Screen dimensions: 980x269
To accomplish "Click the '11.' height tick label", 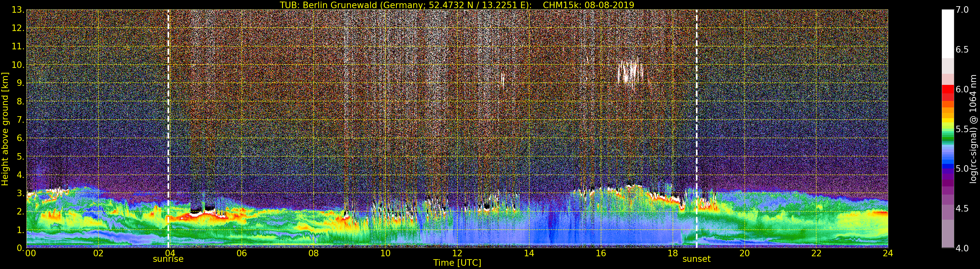I will coord(18,46).
